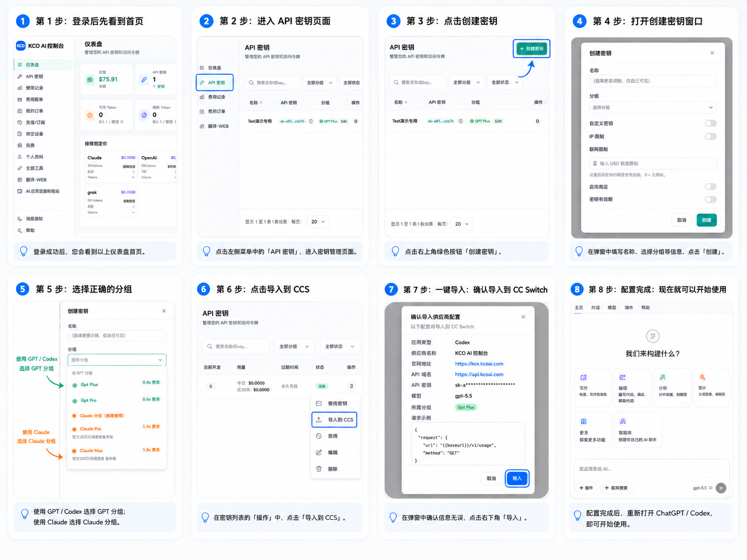Click 兑换 icon in step 1 sidebar
Screen dimensions: 747x560
click(x=20, y=145)
